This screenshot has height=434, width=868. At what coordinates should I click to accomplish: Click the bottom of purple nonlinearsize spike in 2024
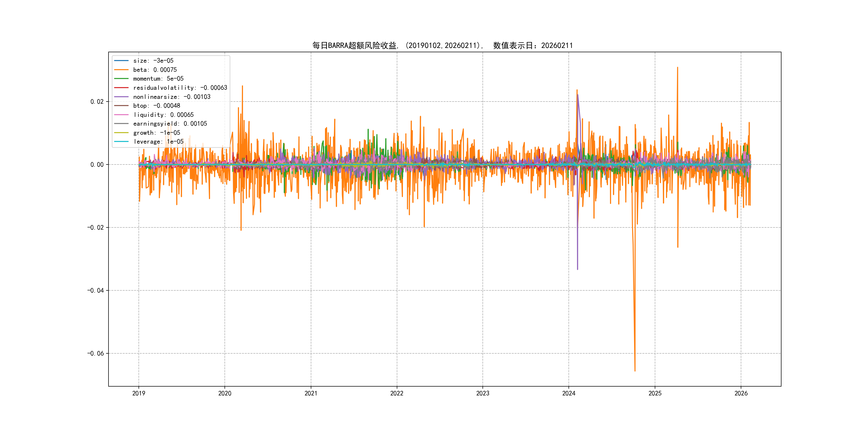[x=578, y=269]
